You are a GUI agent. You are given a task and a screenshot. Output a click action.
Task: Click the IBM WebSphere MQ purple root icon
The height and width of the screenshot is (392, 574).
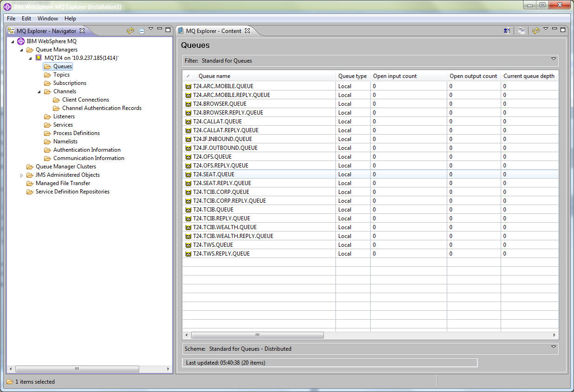pyautogui.click(x=20, y=41)
